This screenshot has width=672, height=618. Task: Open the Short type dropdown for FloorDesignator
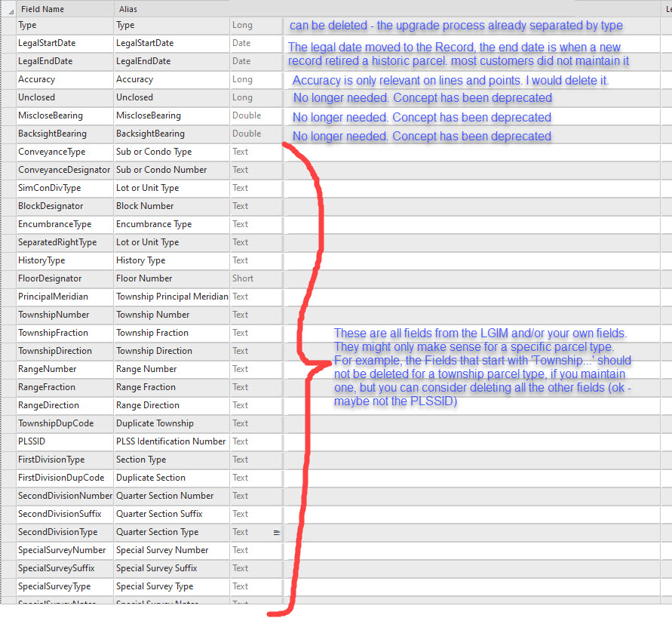[256, 278]
